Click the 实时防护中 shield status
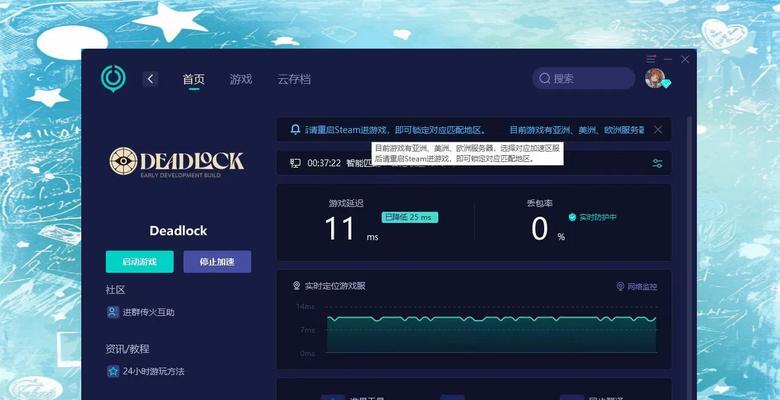Image resolution: width=780 pixels, height=400 pixels. 592,217
